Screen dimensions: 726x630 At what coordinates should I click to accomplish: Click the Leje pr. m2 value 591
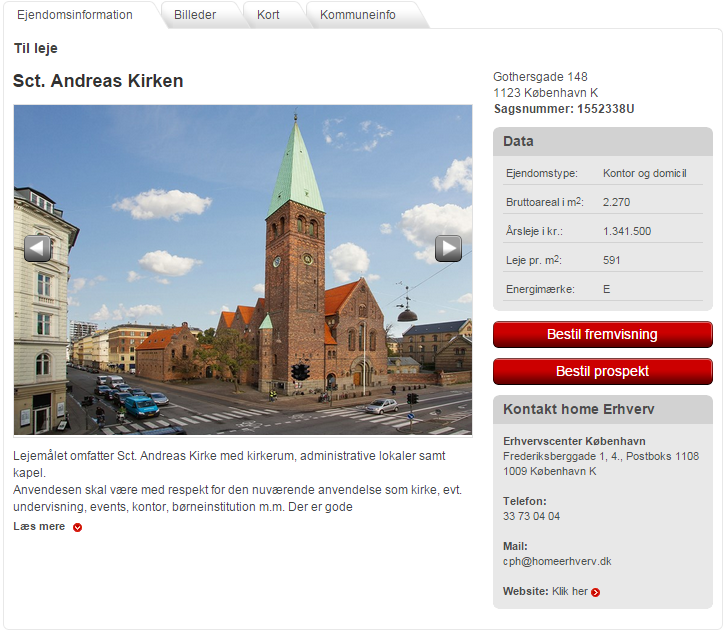click(x=611, y=260)
